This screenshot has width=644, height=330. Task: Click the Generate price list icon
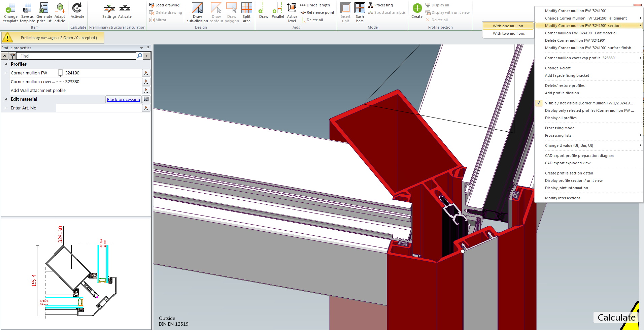coord(44,8)
